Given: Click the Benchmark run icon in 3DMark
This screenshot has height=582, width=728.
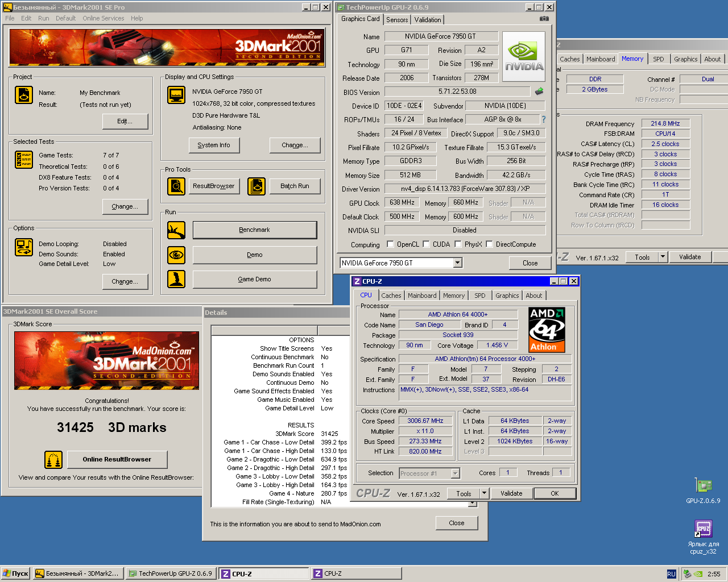Looking at the screenshot, I should pyautogui.click(x=176, y=230).
